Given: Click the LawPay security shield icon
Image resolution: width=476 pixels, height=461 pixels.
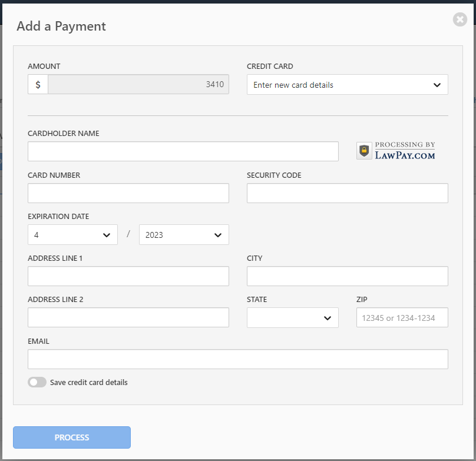Looking at the screenshot, I should click(364, 151).
